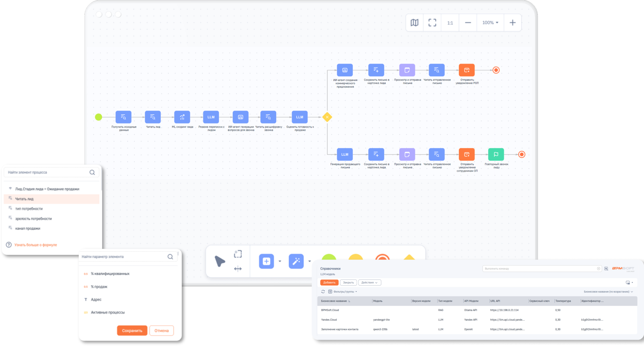Select the 'Оценить готовность к продаже' LLM node

tap(299, 117)
